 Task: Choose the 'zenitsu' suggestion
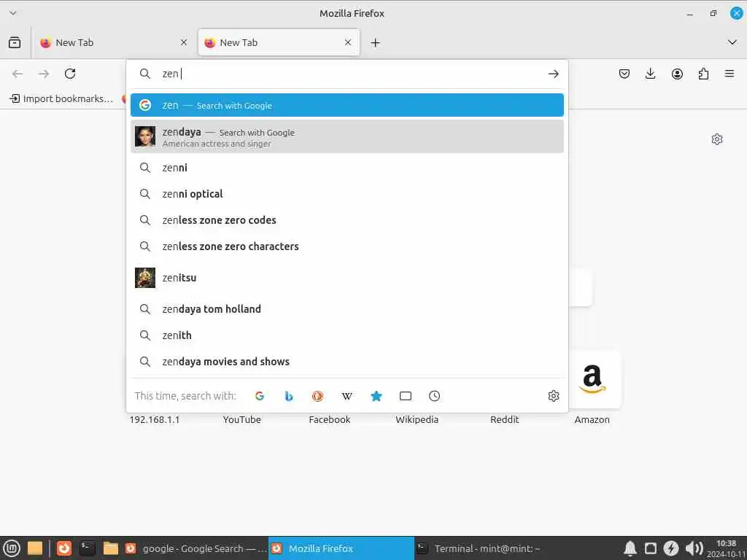[x=347, y=278]
